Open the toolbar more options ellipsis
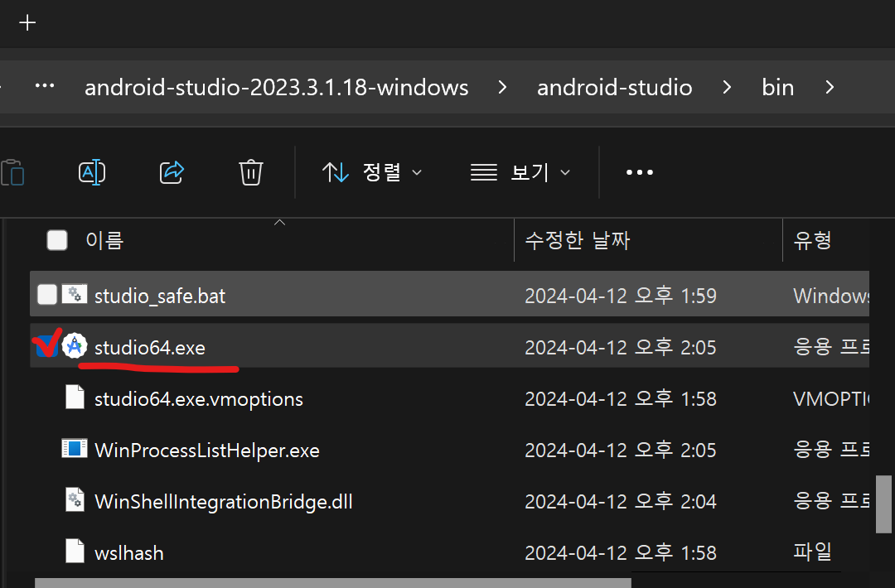Viewport: 895px width, 588px height. coord(639,172)
